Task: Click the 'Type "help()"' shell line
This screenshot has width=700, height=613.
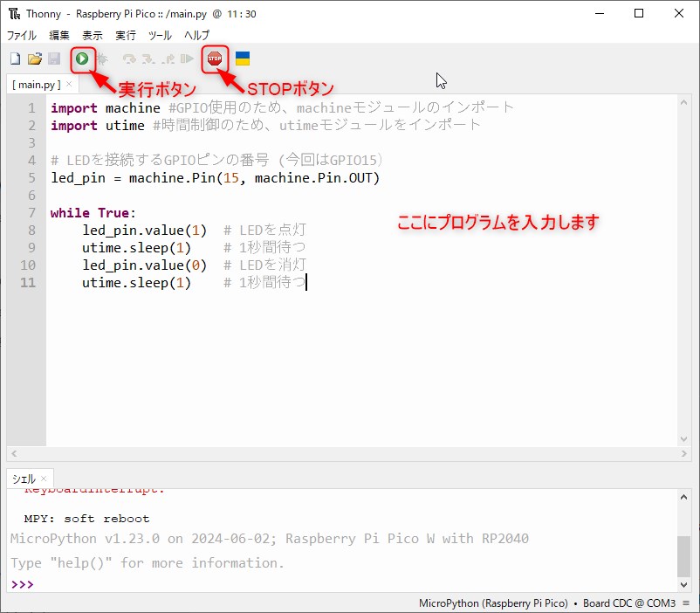Action: pos(147,562)
